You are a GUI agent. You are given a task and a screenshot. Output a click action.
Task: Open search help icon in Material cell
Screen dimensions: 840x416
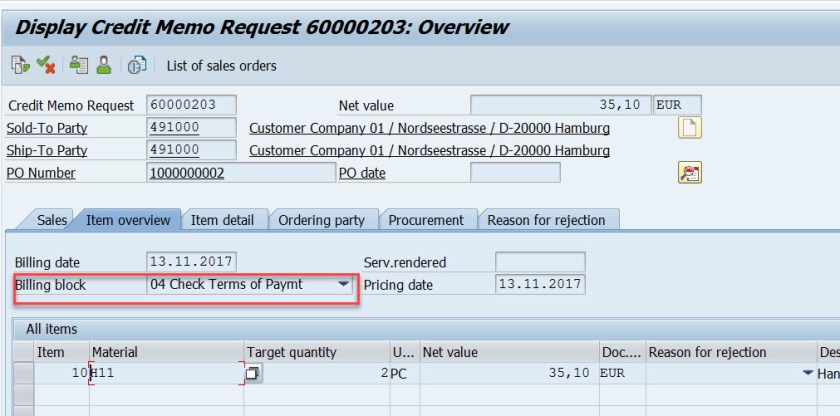pyautogui.click(x=253, y=373)
